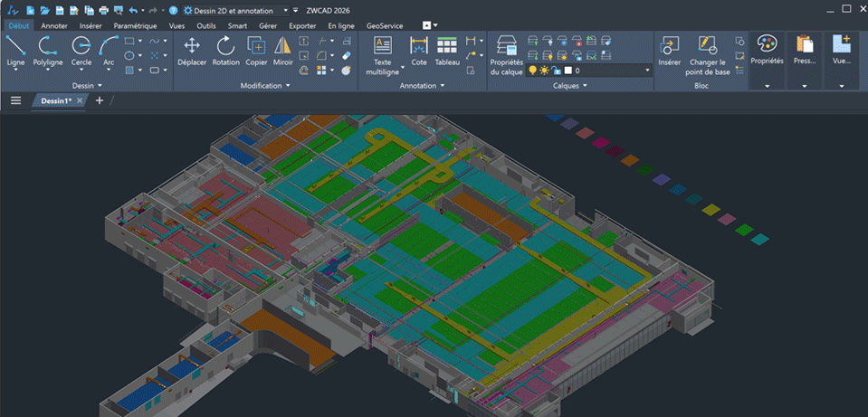Viewport: 868px width, 417px height.
Task: Click the rectangle tool icon in Dessin
Action: click(129, 41)
